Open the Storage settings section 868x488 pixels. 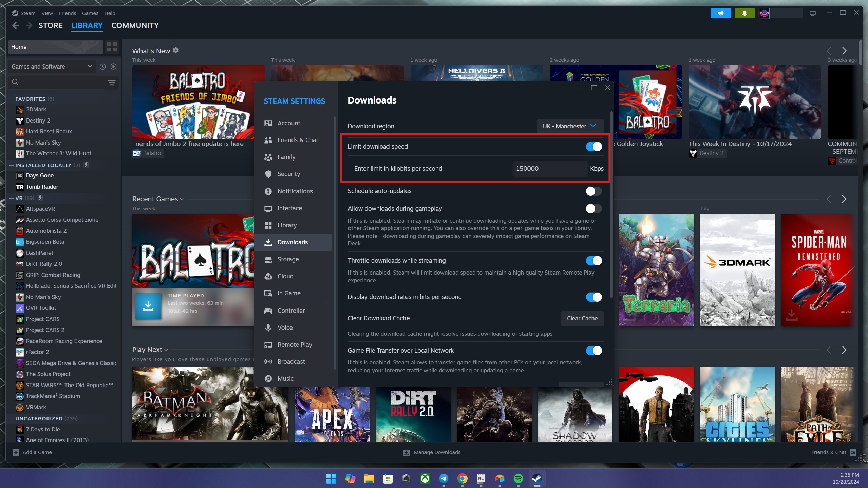(293, 259)
